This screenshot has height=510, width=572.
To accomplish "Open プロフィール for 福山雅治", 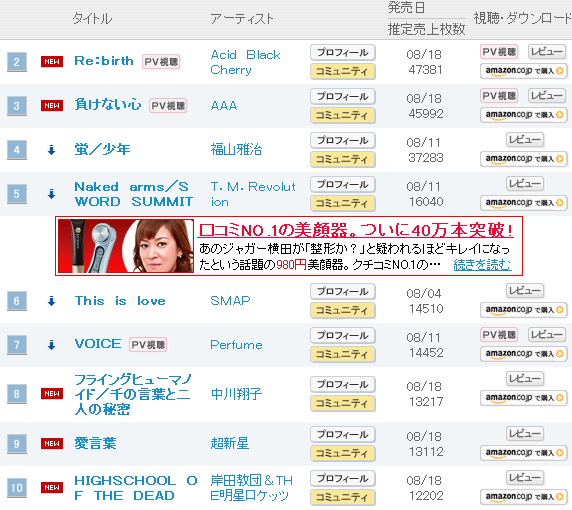I will 343,141.
